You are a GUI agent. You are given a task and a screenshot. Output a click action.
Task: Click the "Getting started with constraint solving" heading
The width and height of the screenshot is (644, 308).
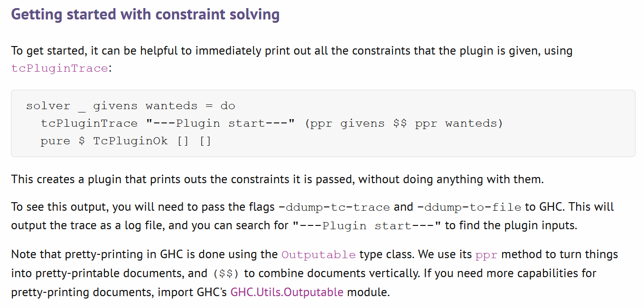[145, 15]
